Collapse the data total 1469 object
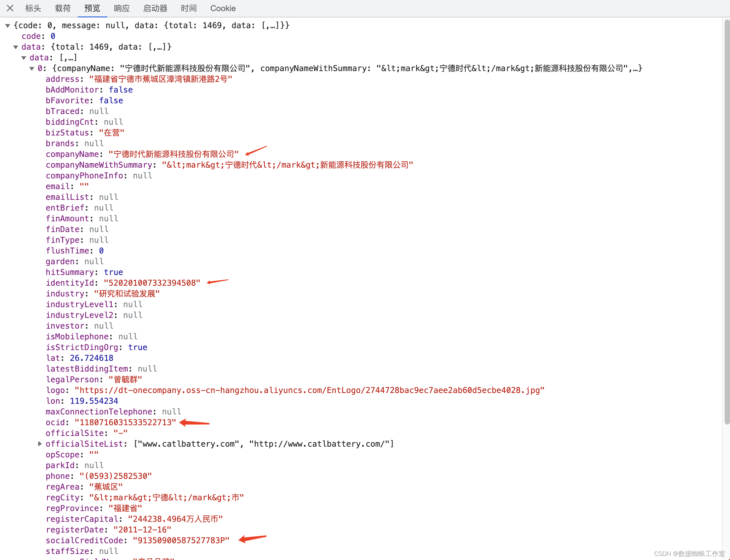The width and height of the screenshot is (730, 560). [x=16, y=47]
